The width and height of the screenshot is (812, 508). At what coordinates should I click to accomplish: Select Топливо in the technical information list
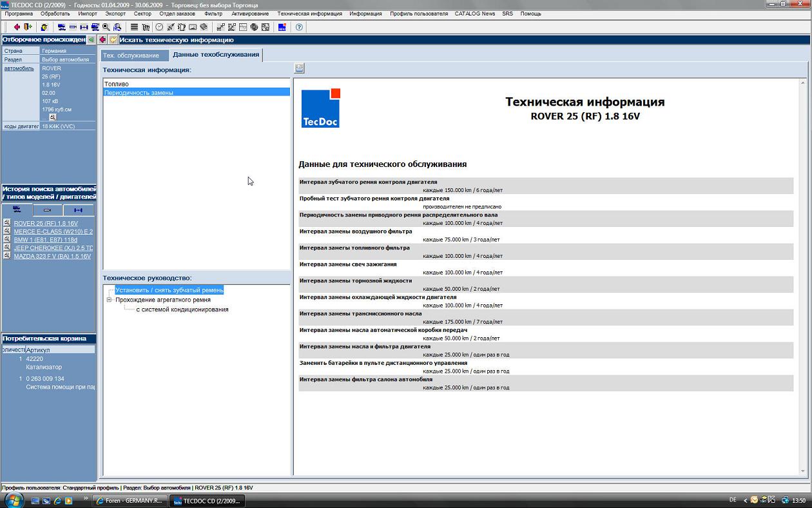pyautogui.click(x=117, y=84)
